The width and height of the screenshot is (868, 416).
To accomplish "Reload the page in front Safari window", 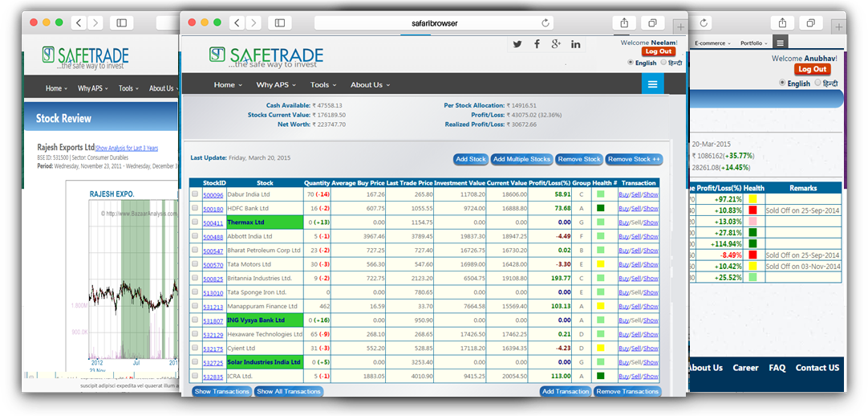I will tap(546, 22).
